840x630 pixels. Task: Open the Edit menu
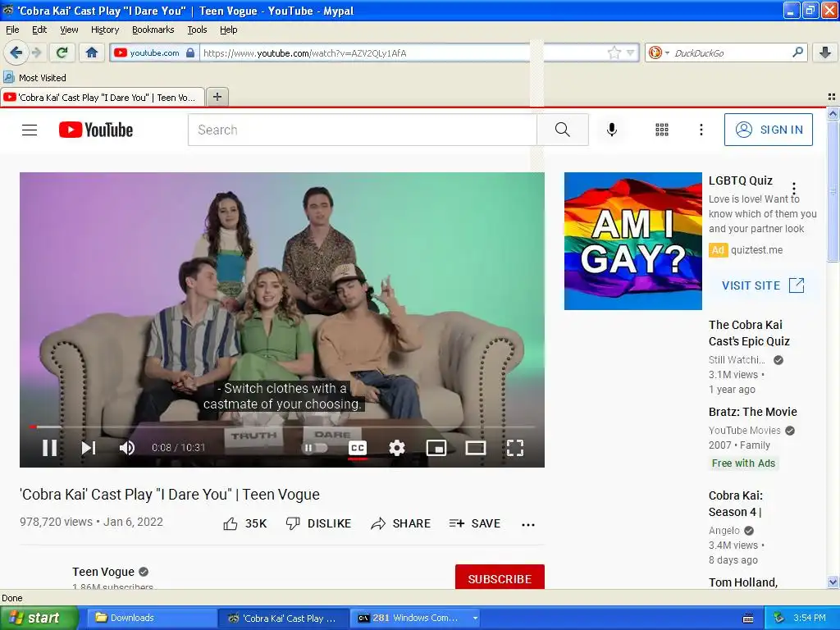tap(39, 30)
